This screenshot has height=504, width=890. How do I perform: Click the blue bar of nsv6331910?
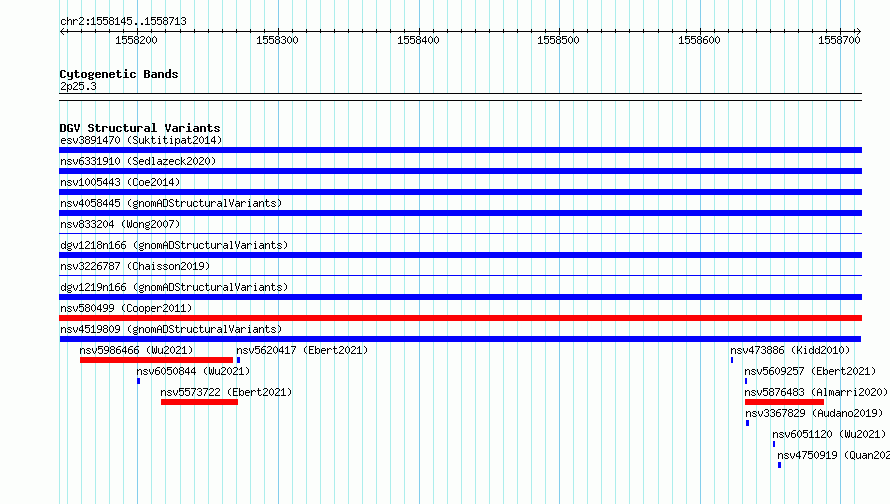click(460, 171)
